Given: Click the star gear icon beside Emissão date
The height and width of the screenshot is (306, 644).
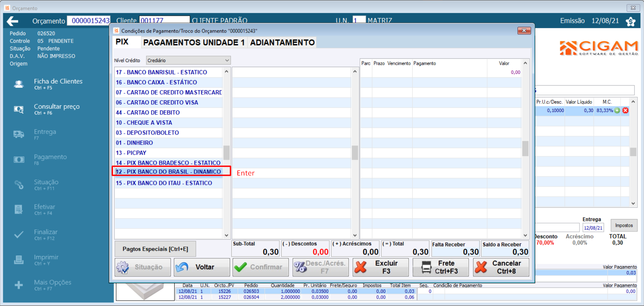Looking at the screenshot, I should click(631, 21).
